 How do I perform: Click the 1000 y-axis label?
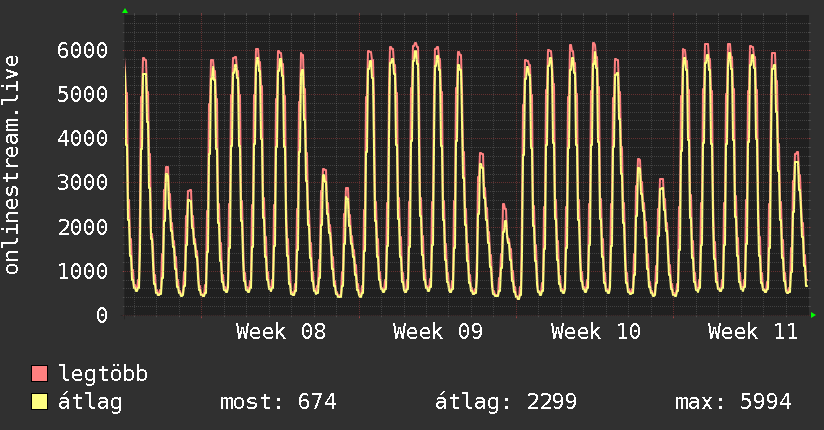tap(83, 271)
